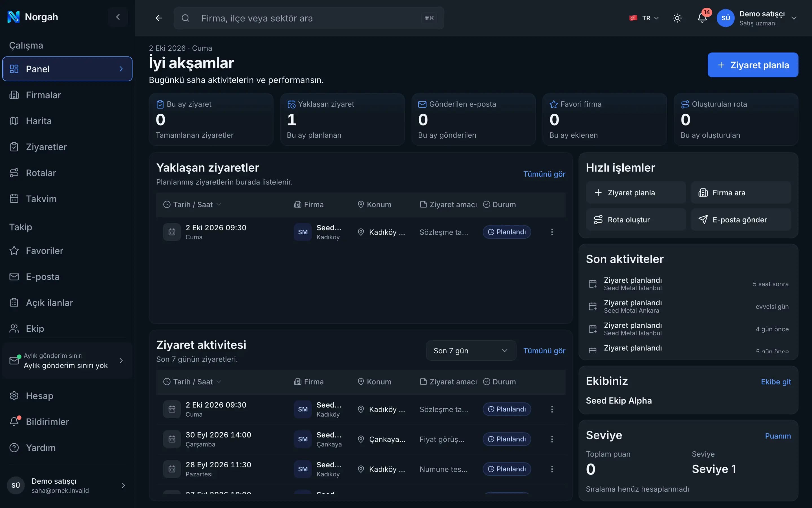This screenshot has height=508, width=812.
Task: Open Favoriler in the sidebar
Action: point(67,251)
